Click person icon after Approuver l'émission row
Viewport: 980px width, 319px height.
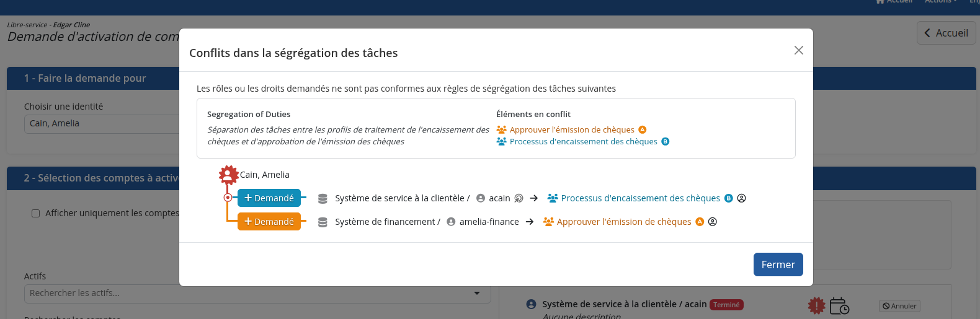pos(713,222)
